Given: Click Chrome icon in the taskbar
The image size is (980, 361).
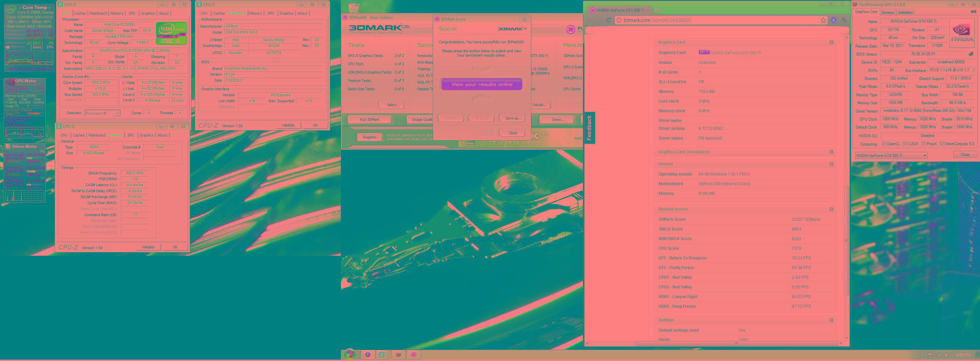Looking at the screenshot, I should click(367, 355).
